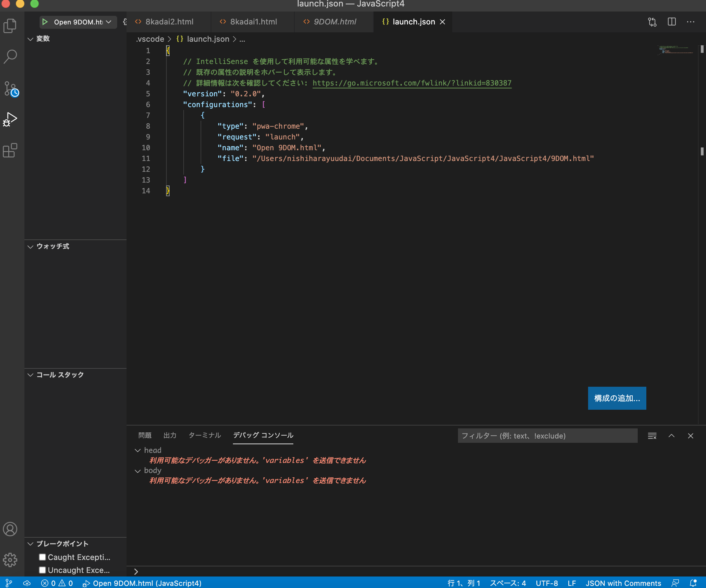Open the go.microsoft.com fwlink URL
This screenshot has width=706, height=588.
[x=412, y=83]
